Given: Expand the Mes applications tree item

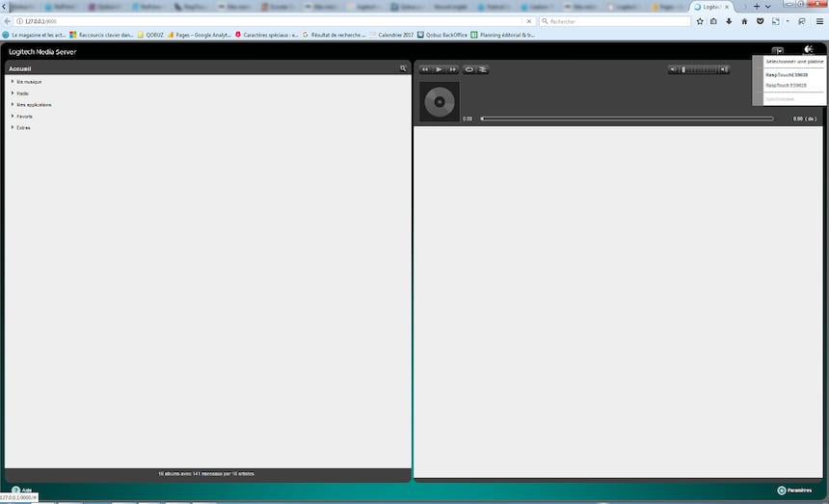Looking at the screenshot, I should coord(13,105).
